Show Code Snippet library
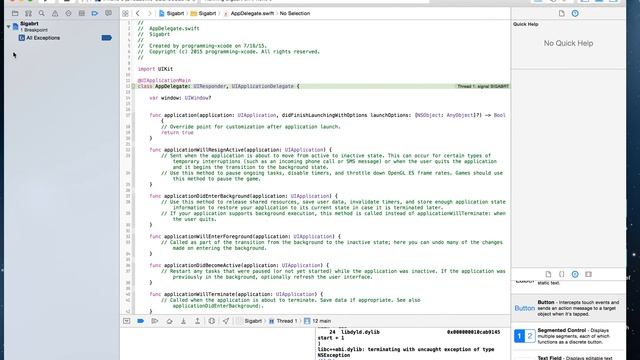 click(562, 274)
